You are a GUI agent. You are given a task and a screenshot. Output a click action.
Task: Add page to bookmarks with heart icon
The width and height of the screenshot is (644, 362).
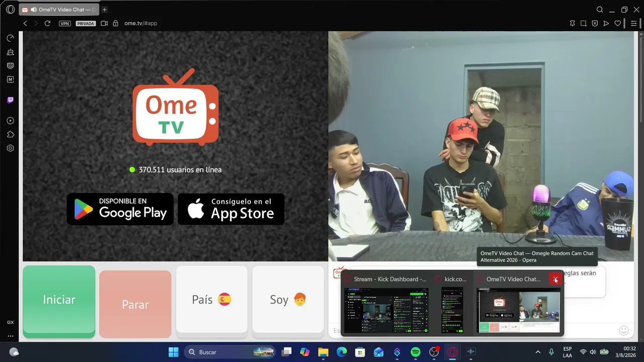click(618, 23)
